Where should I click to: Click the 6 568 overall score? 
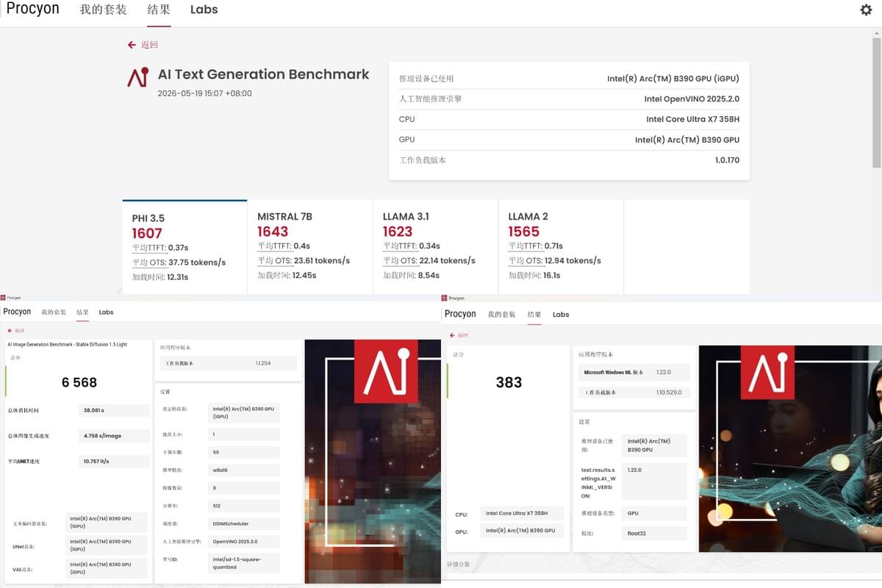pos(79,382)
